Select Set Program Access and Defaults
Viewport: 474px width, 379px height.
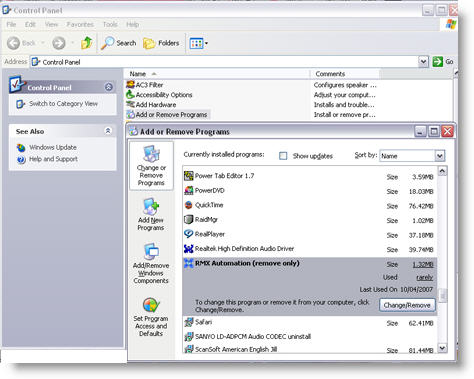[151, 317]
